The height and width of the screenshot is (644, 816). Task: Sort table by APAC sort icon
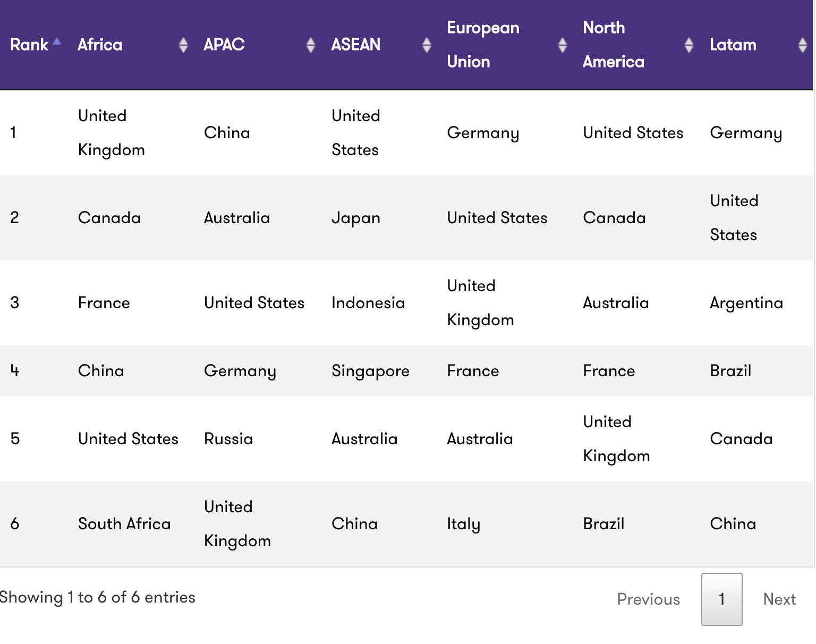[311, 45]
